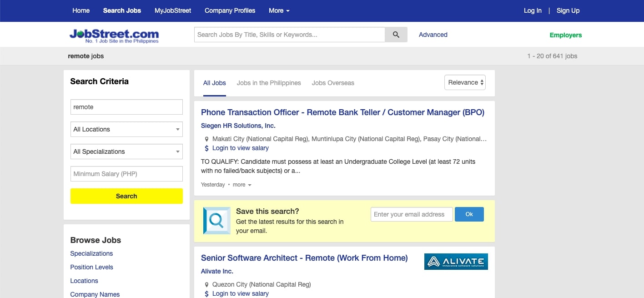This screenshot has height=298, width=644.
Task: Click the location pin icon next to Makati City
Action: (207, 139)
